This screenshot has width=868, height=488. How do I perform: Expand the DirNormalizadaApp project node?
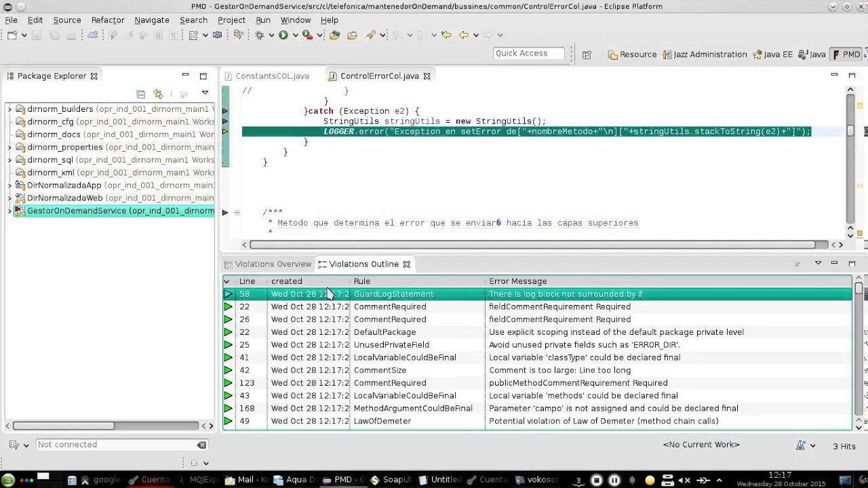9,185
